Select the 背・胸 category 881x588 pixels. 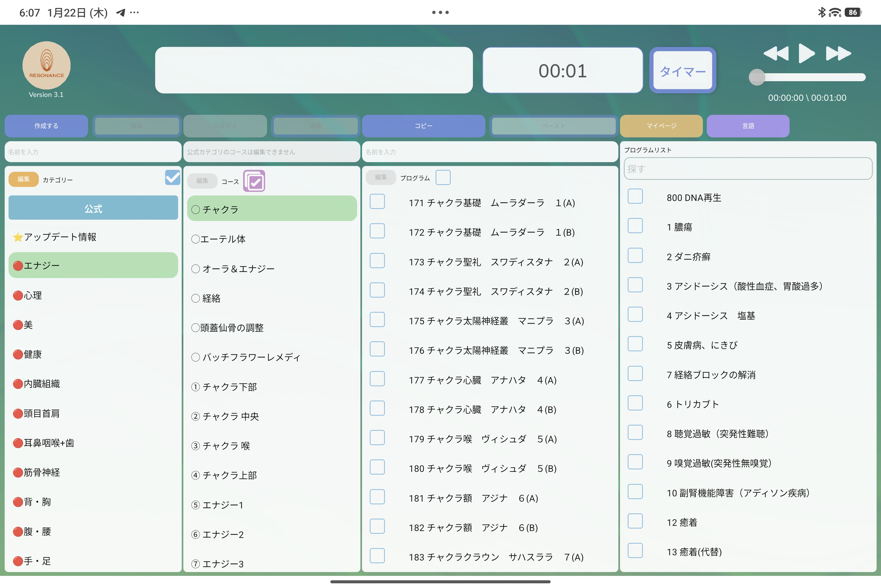(x=93, y=502)
